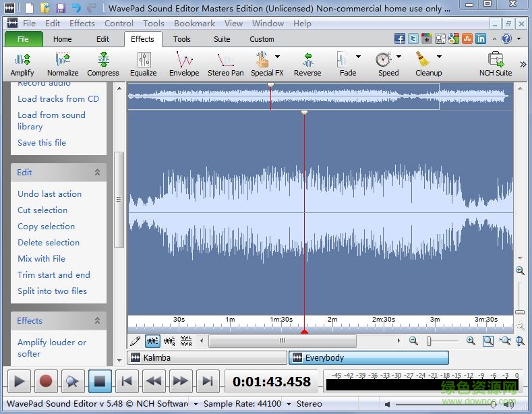This screenshot has height=414, width=532.
Task: Select the Kalimba file tab
Action: point(207,357)
